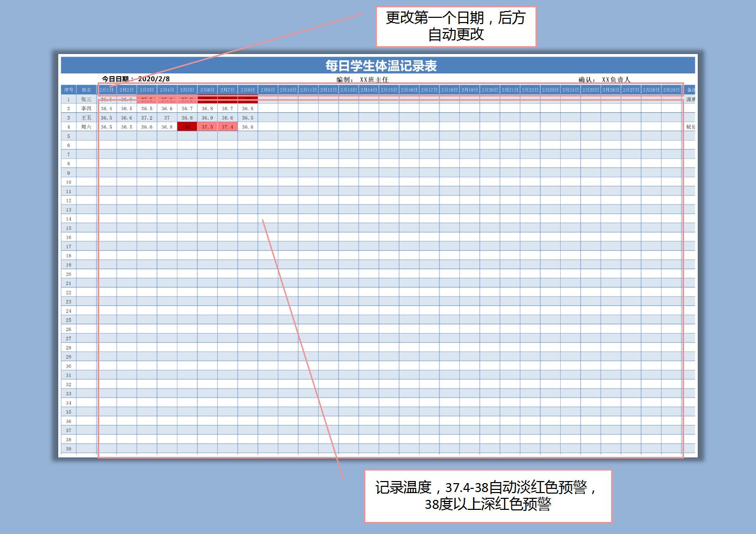756x534 pixels.
Task: Select row number 39 cell
Action: [x=68, y=449]
